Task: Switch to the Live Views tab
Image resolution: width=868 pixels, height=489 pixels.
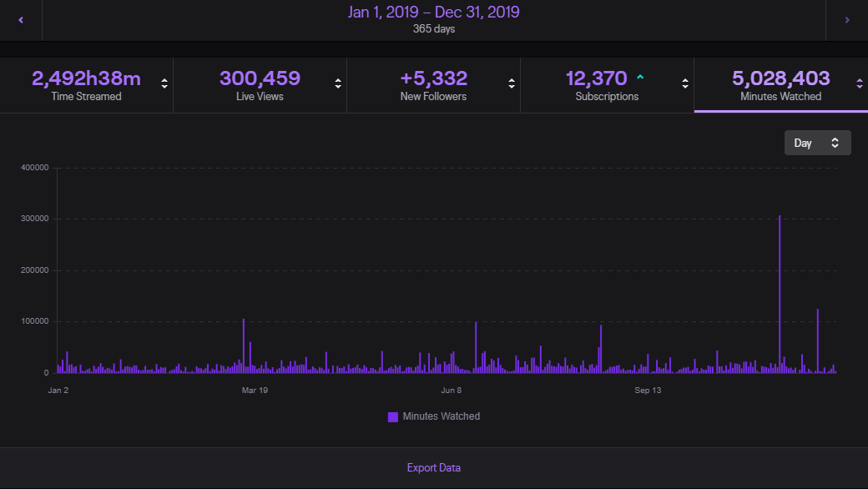Action: pos(259,84)
